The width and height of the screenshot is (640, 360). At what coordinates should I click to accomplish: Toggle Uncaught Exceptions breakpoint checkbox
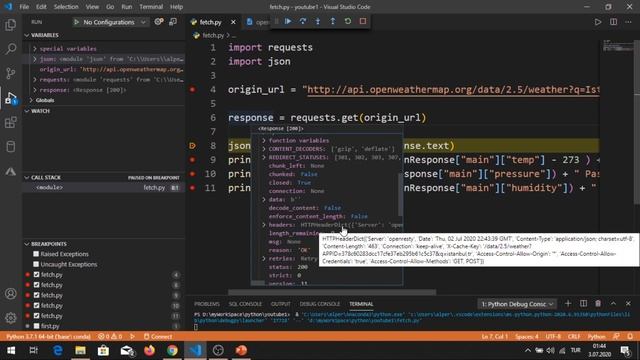pyautogui.click(x=36, y=264)
